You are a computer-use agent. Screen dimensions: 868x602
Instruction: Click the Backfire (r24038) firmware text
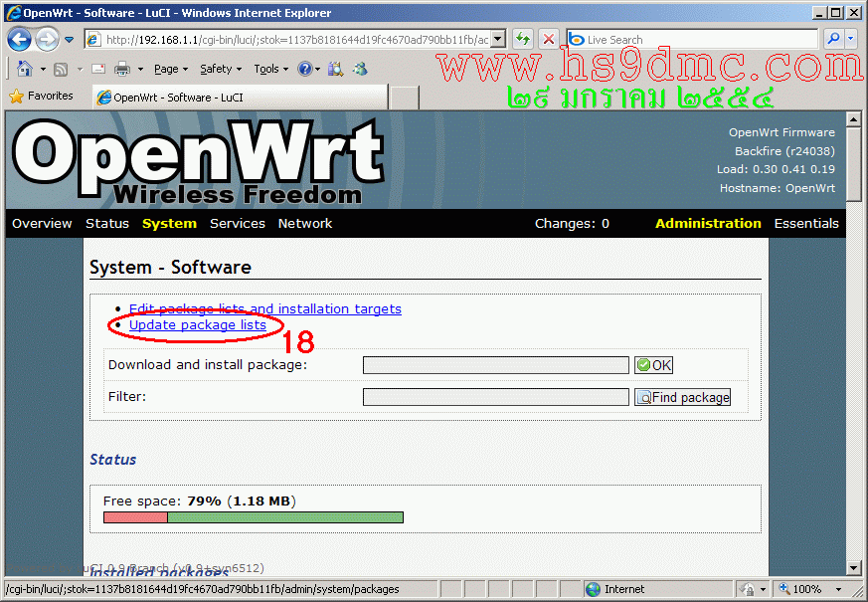[784, 151]
